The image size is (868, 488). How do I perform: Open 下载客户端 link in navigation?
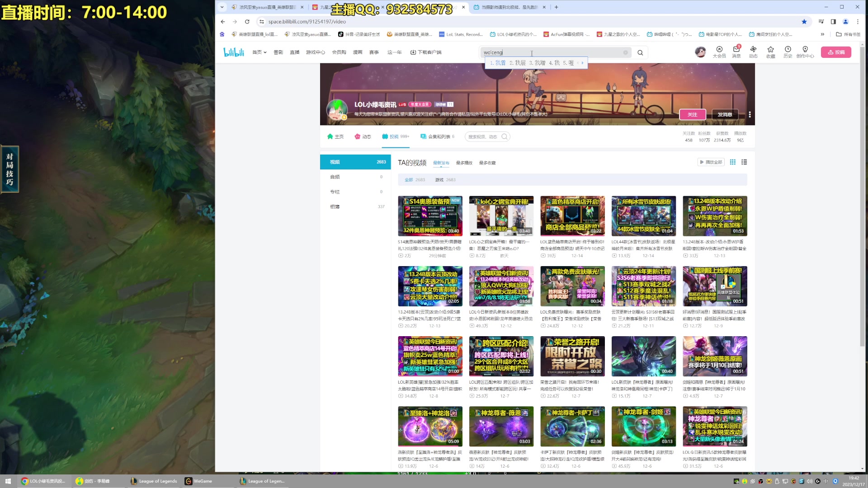point(425,52)
